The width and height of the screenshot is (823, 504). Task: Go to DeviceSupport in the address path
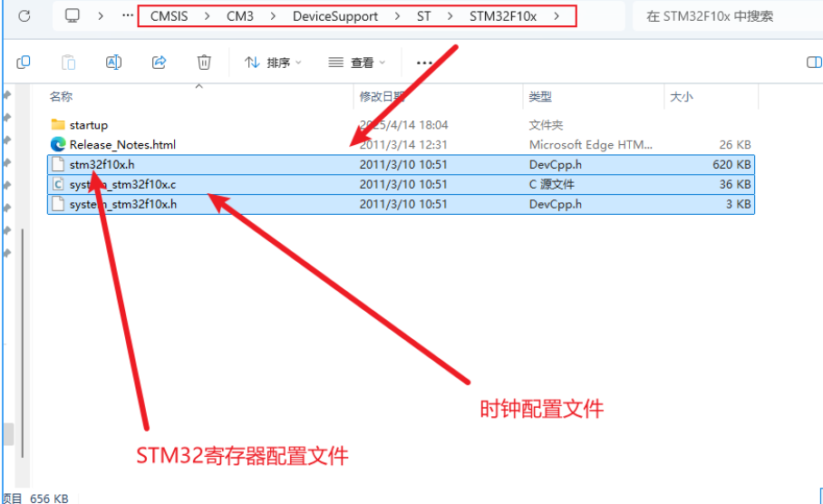334,16
